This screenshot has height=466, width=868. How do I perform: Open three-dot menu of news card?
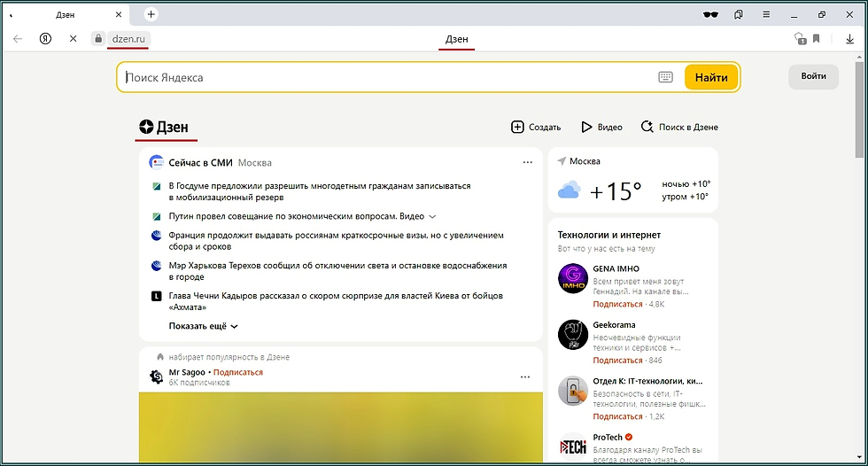tap(528, 162)
